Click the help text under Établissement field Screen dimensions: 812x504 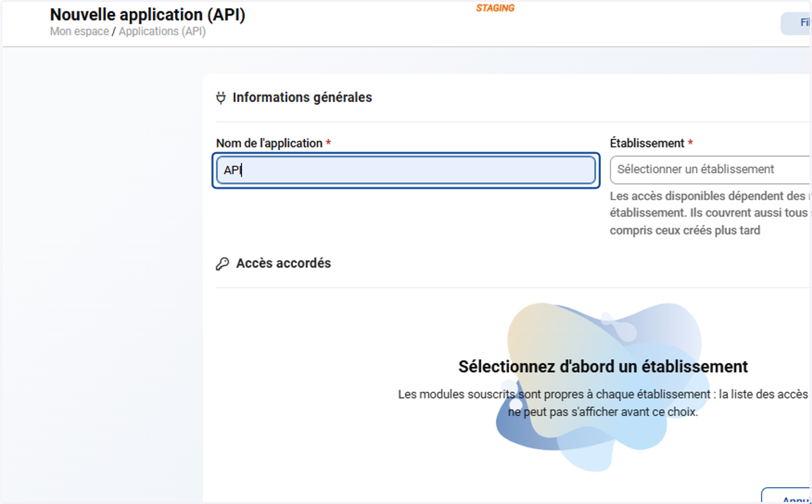click(x=710, y=213)
